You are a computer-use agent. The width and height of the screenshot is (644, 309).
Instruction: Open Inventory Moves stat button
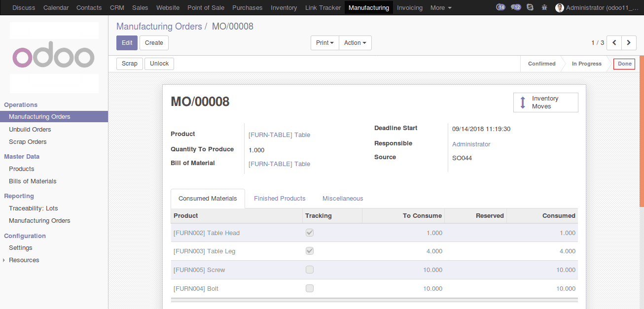(x=545, y=103)
